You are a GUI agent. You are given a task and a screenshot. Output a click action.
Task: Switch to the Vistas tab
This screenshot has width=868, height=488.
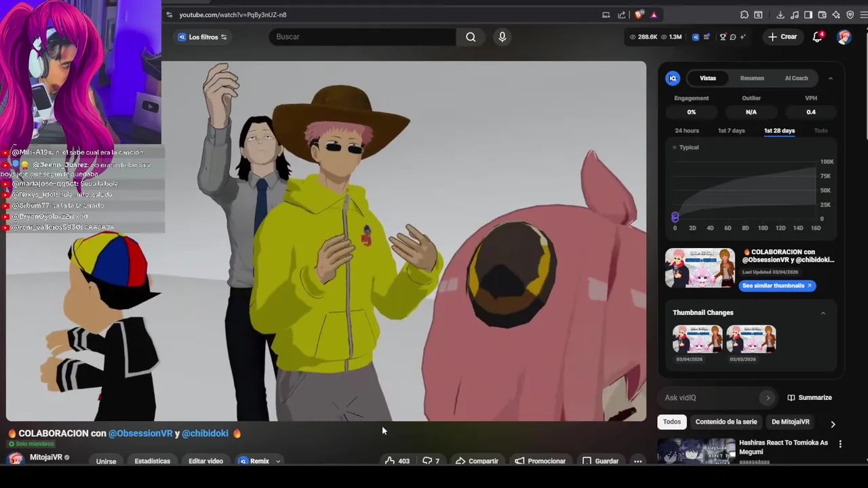pyautogui.click(x=707, y=78)
